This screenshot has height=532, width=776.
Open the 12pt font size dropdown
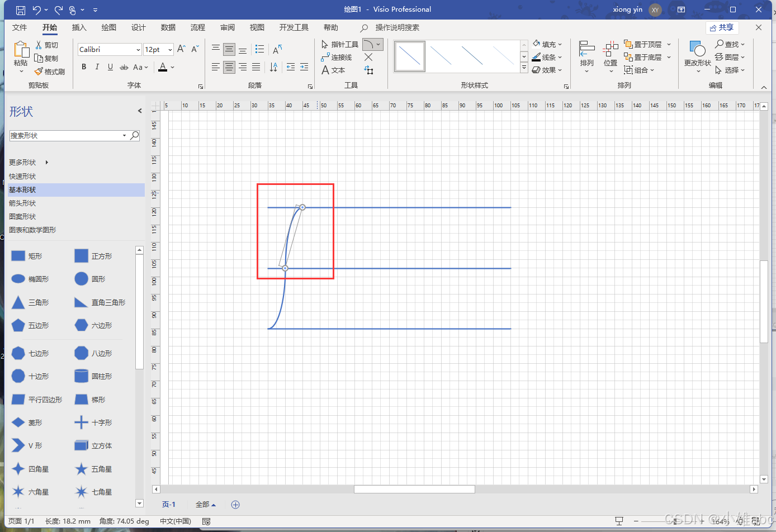[x=170, y=50]
